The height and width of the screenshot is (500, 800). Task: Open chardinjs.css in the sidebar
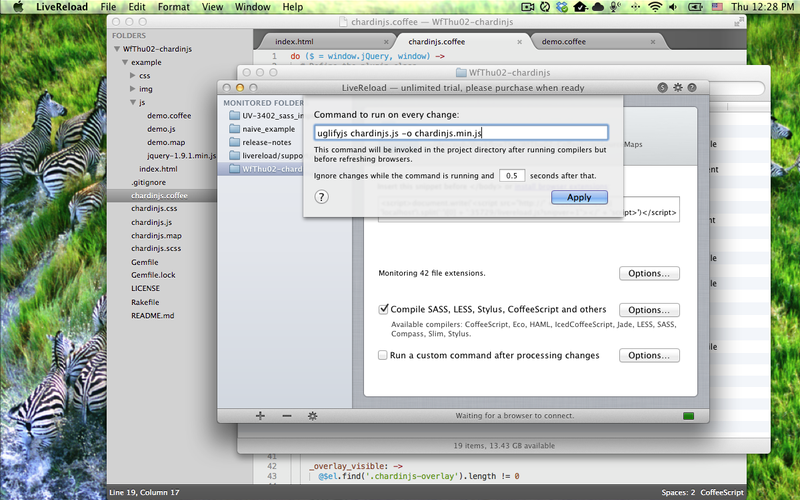tap(154, 208)
